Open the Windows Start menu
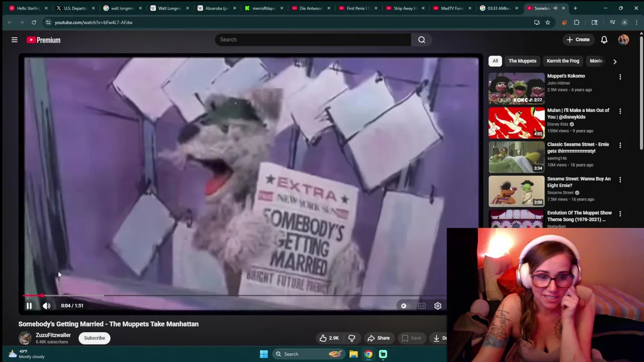This screenshot has height=362, width=644. coord(264,354)
